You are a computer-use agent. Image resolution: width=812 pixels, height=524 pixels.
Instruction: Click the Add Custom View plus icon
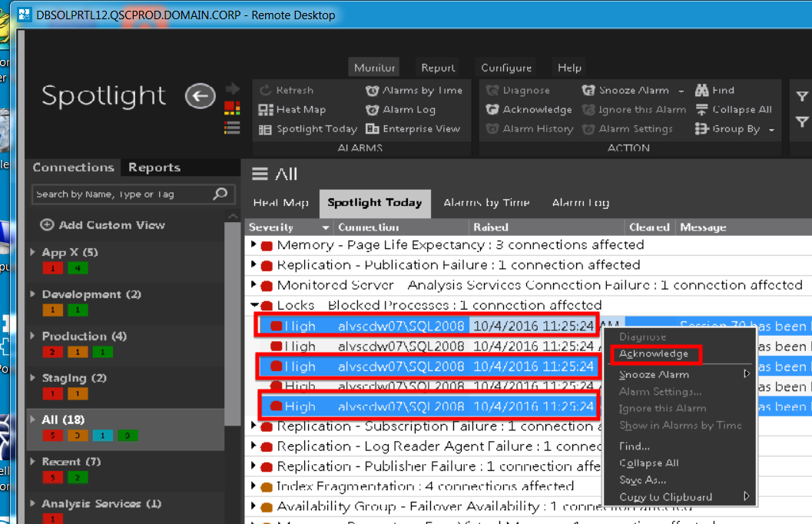[x=47, y=224]
